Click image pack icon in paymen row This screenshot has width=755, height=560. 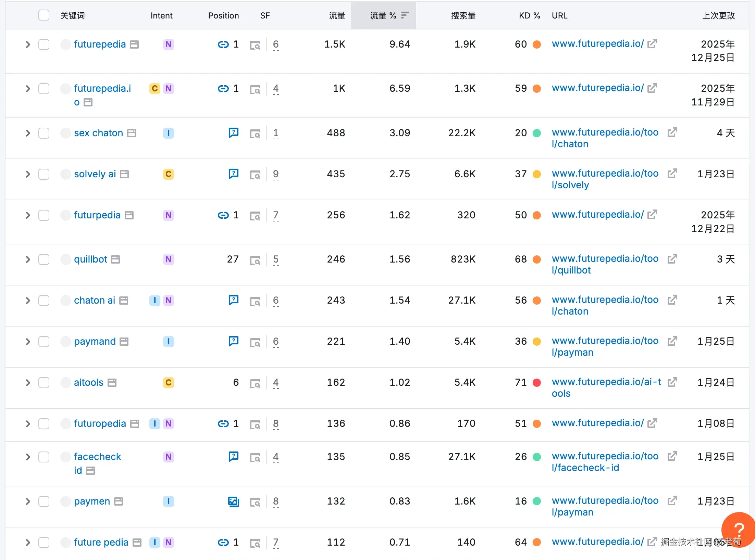(x=233, y=501)
